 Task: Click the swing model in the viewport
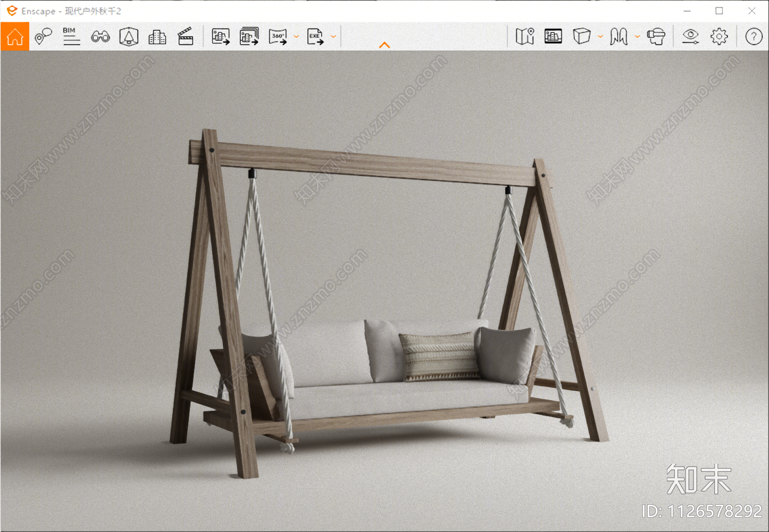(x=388, y=303)
